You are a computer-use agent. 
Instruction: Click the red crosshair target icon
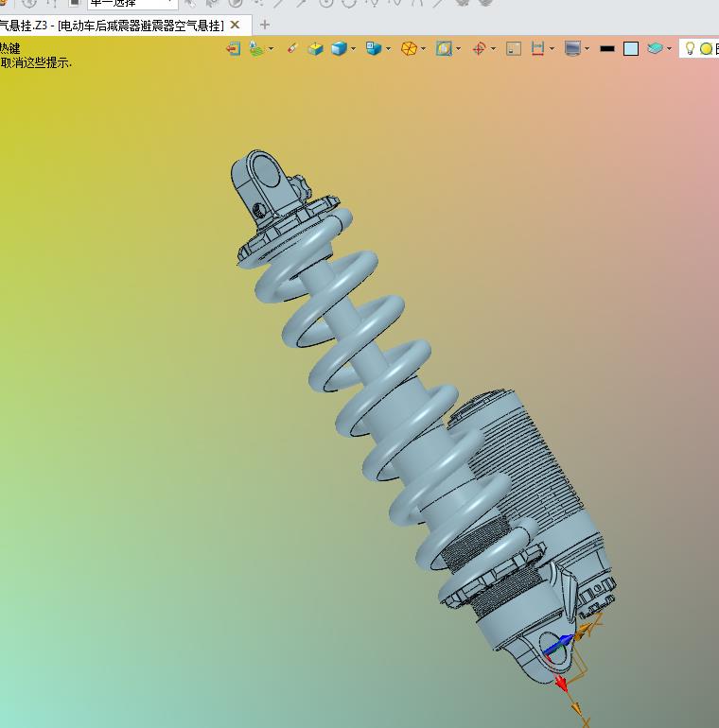[x=479, y=48]
